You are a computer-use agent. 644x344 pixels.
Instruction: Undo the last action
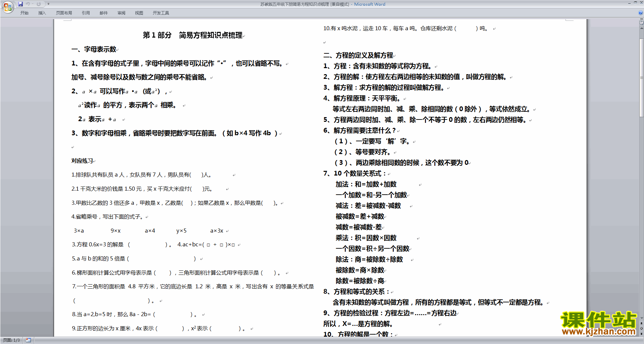[28, 4]
